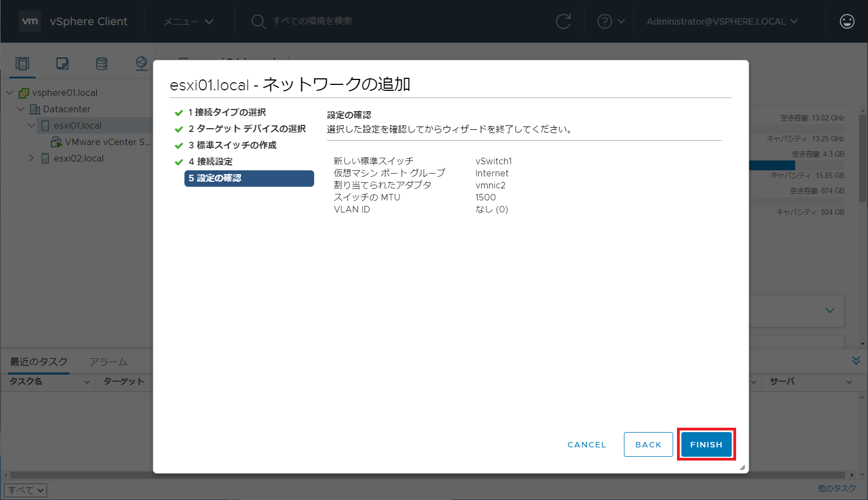Viewport: 868px width, 500px height.
Task: Open Administrator@VSPHERE.LOCAL user dropdown
Action: click(722, 21)
